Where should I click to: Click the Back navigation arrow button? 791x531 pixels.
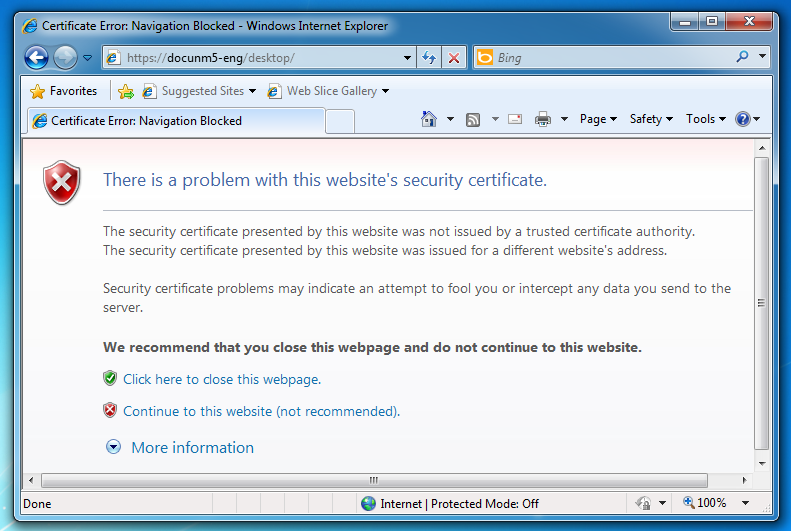click(37, 58)
